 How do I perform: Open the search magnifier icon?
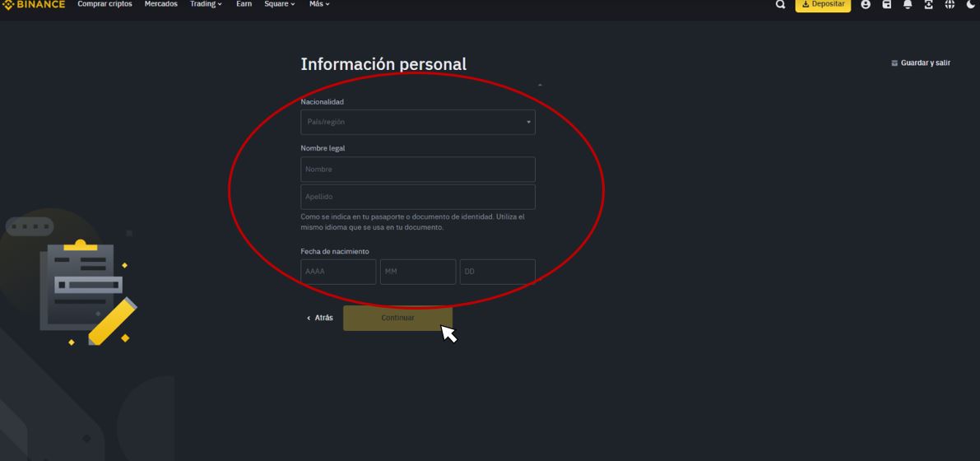780,5
